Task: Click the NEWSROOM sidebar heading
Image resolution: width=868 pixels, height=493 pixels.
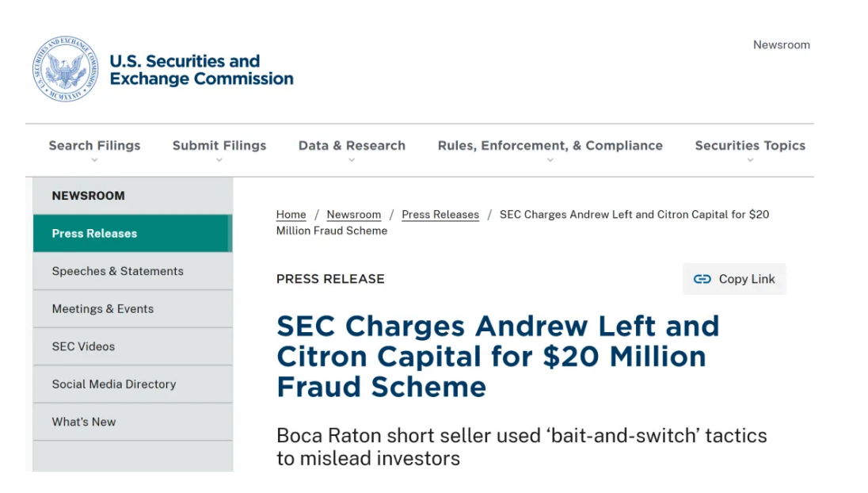Action: [x=88, y=196]
